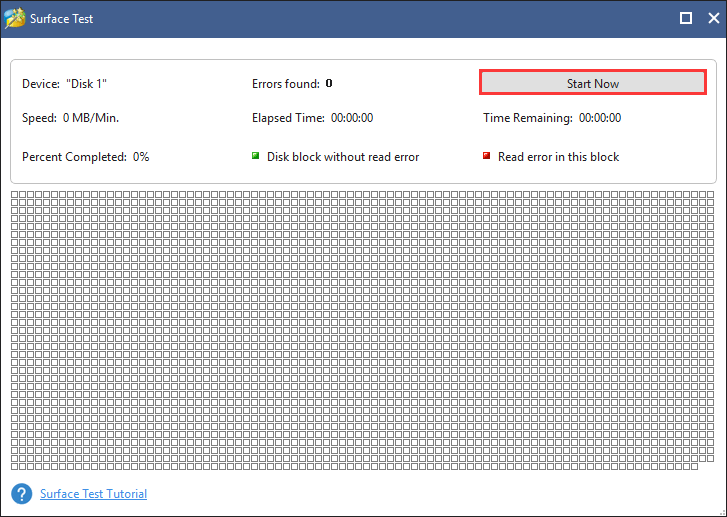Click the Surface Test app wizard icon
727x517 pixels.
(x=14, y=19)
